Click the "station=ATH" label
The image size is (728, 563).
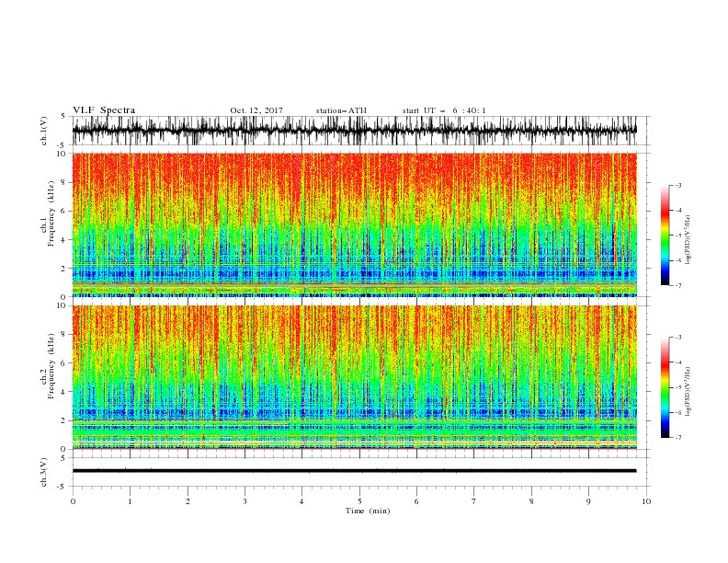click(x=341, y=110)
